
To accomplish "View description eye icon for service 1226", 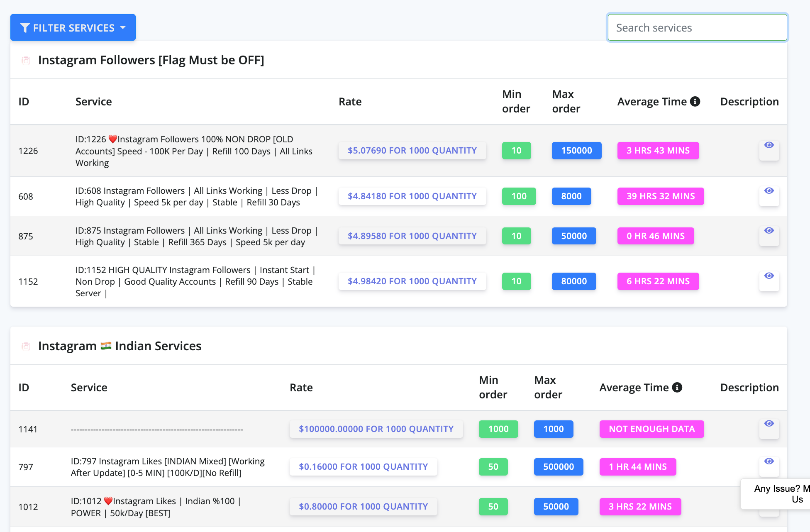I will click(769, 145).
